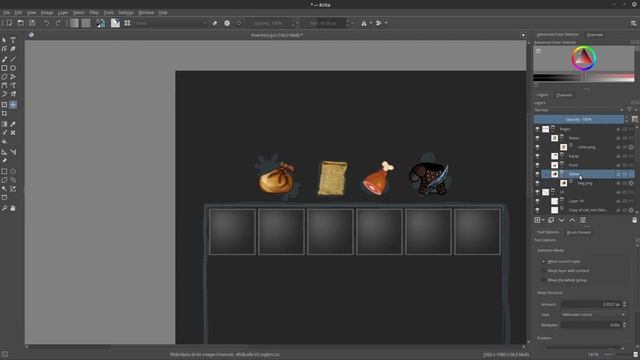Viewport: 640px width, 360px height.
Task: Move the layer up in stack
Action: point(572,220)
